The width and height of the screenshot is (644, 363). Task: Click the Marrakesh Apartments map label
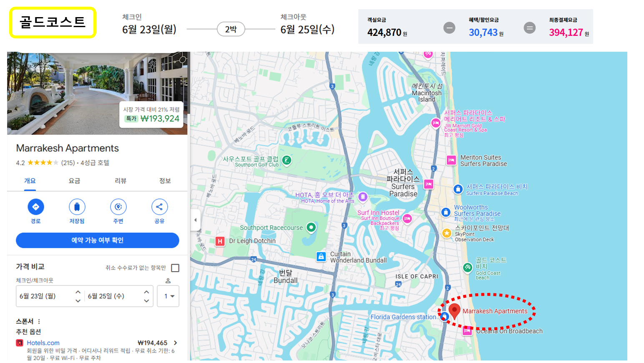(495, 311)
